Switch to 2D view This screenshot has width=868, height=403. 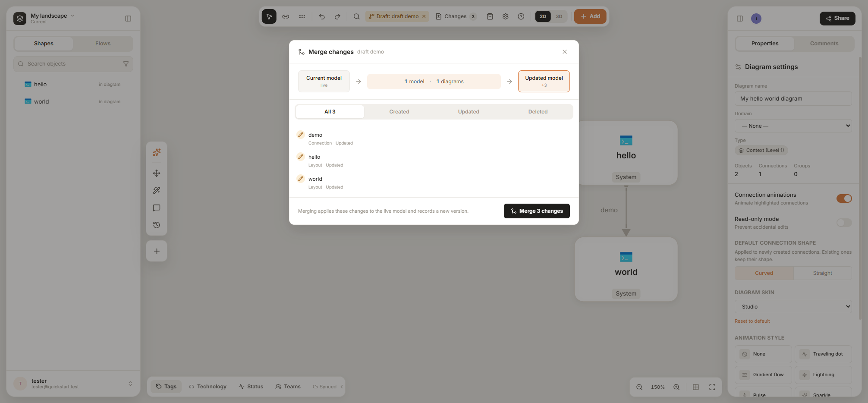click(x=543, y=16)
